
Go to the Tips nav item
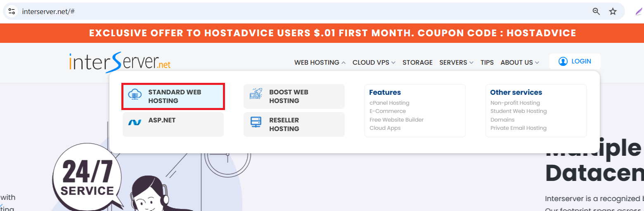(487, 63)
